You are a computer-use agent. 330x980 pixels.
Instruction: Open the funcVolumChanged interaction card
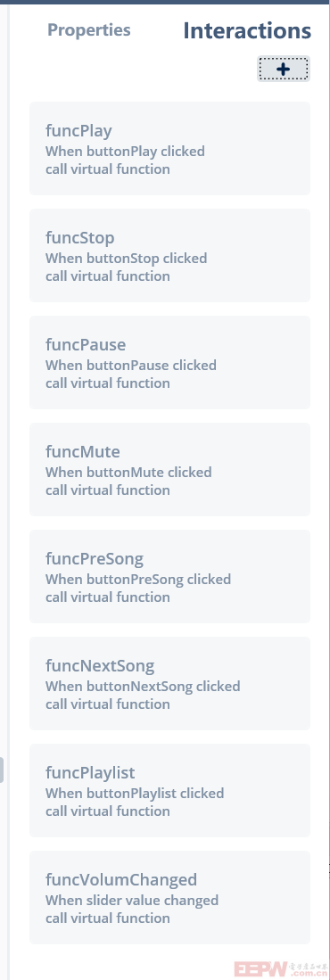click(170, 897)
